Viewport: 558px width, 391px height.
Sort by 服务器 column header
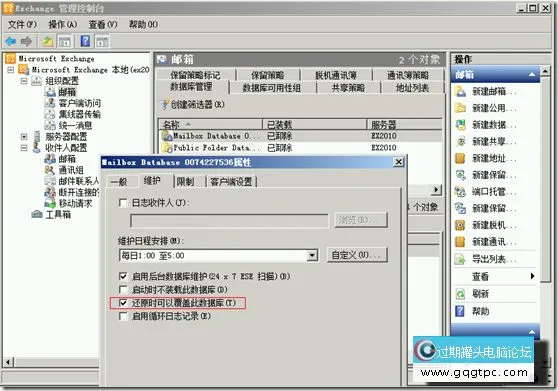pyautogui.click(x=404, y=125)
